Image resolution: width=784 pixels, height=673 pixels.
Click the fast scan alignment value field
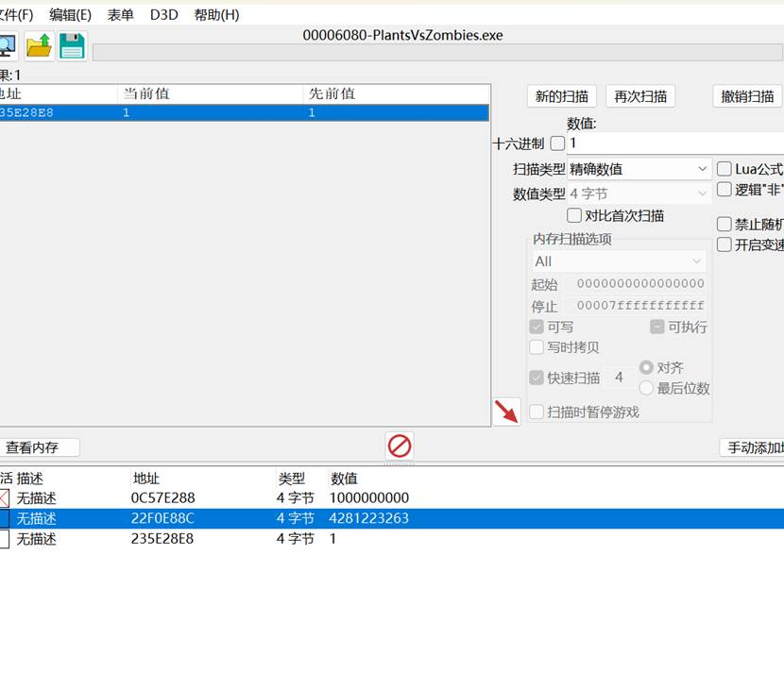(x=620, y=378)
